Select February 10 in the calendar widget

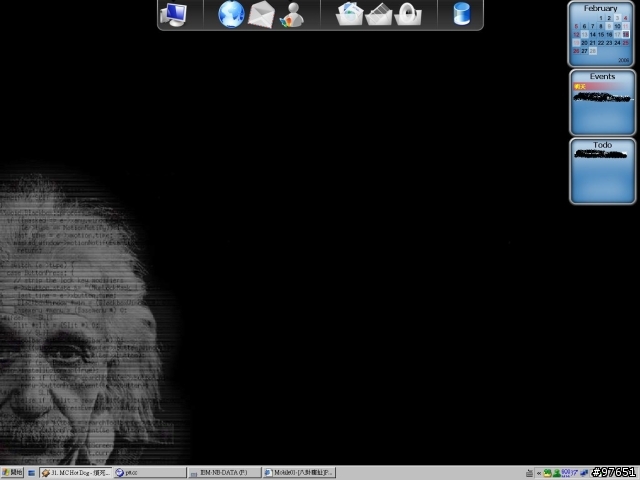(617, 26)
